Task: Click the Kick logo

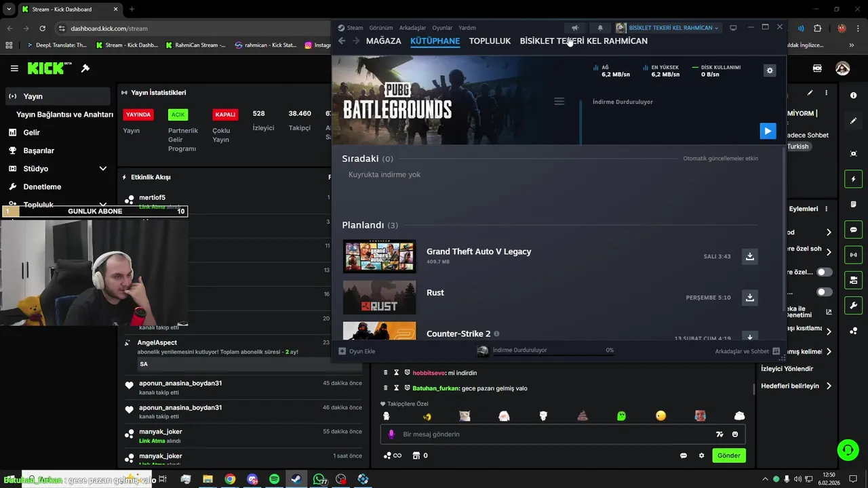Action: click(x=50, y=68)
